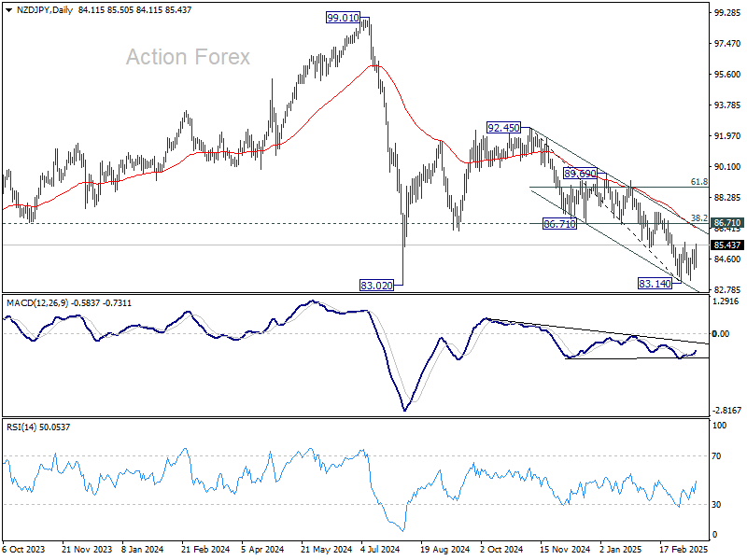Select the 83.020 low price label
The height and width of the screenshot is (560, 747).
pyautogui.click(x=377, y=286)
